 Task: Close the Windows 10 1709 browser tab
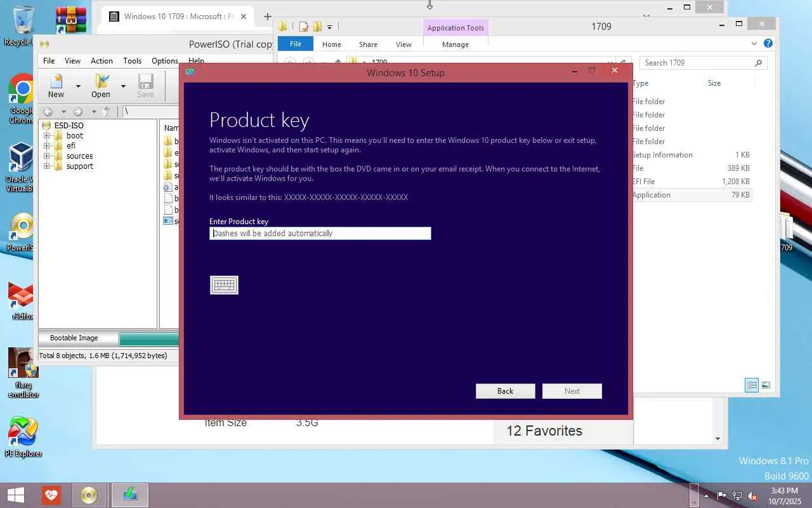tap(244, 17)
